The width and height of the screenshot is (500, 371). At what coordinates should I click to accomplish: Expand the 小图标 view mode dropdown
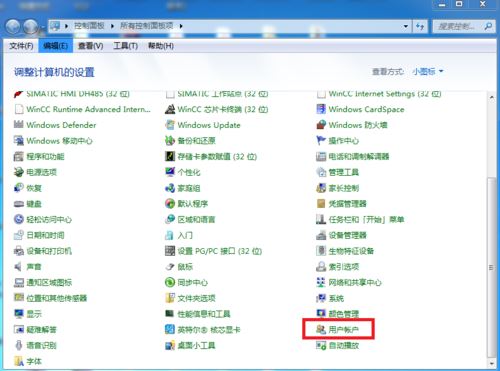428,71
